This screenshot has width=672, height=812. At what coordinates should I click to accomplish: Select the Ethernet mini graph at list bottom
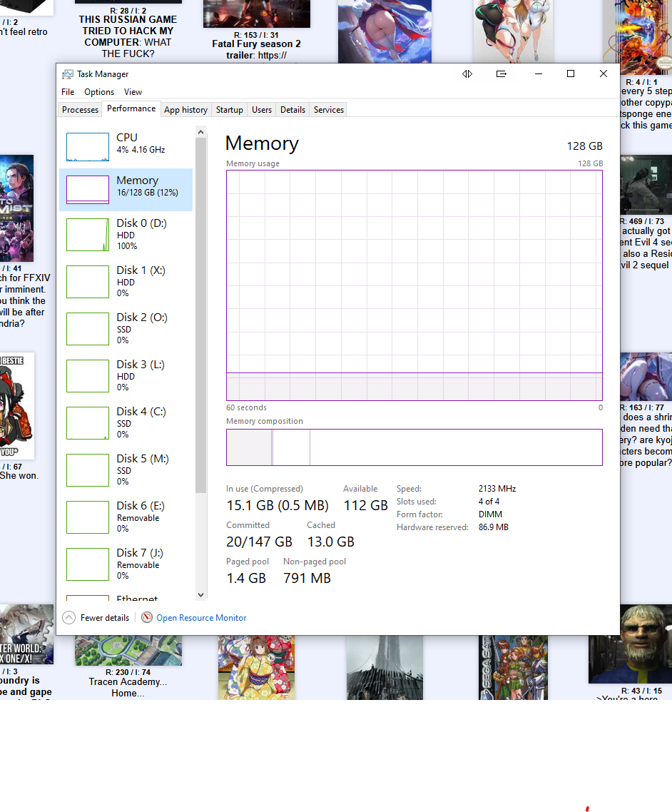pos(88,598)
